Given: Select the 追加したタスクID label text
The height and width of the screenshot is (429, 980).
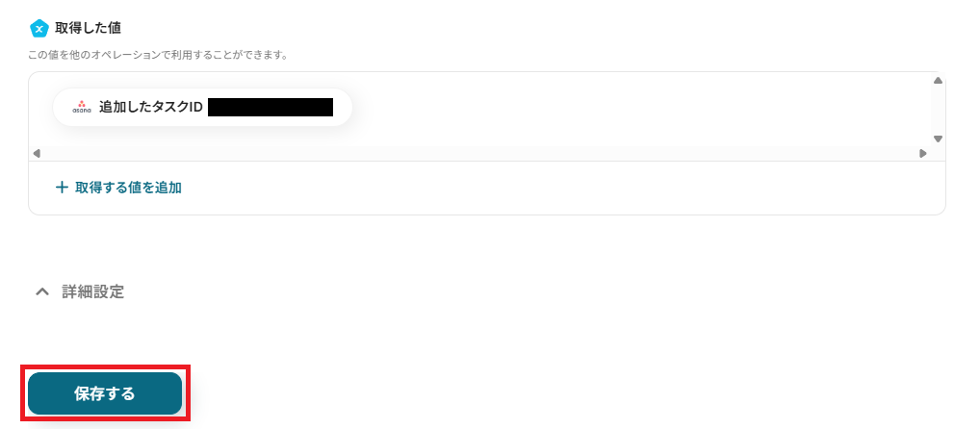Looking at the screenshot, I should click(150, 108).
